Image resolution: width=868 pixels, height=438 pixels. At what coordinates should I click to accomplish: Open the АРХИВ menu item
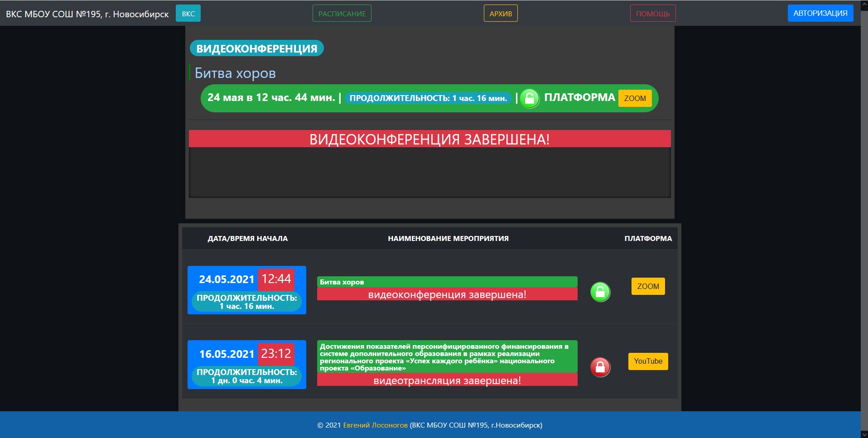point(501,14)
